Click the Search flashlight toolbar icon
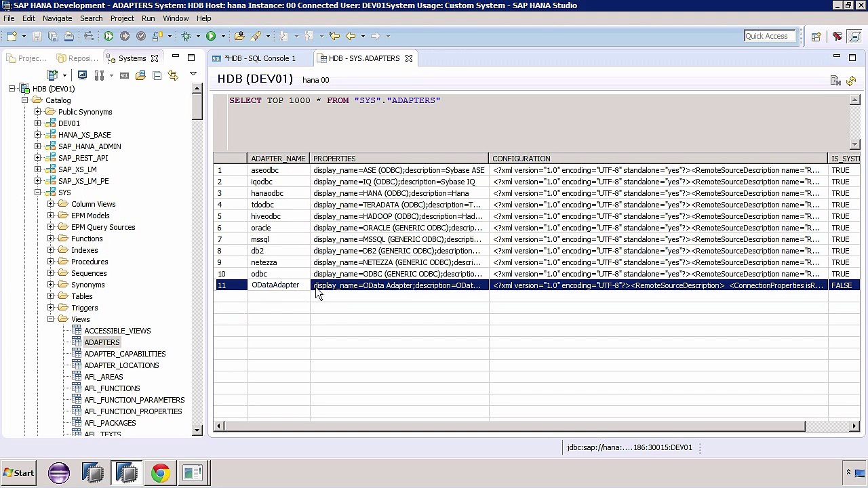 click(x=256, y=36)
